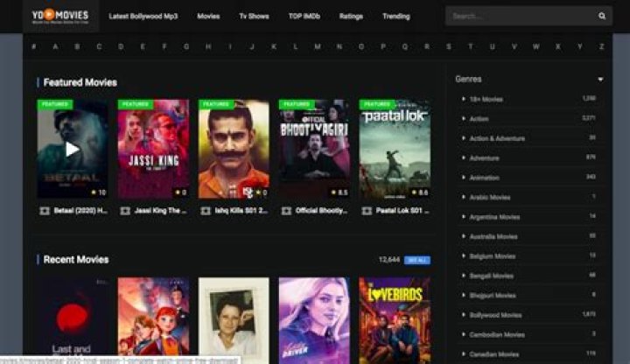
Task: Filter movies by letter M
Action: [x=317, y=46]
